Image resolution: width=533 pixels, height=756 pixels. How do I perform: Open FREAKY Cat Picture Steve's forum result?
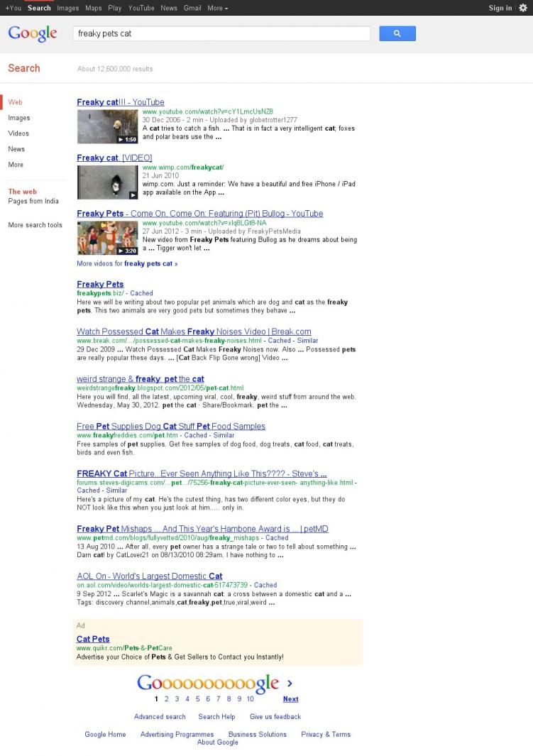tap(202, 473)
